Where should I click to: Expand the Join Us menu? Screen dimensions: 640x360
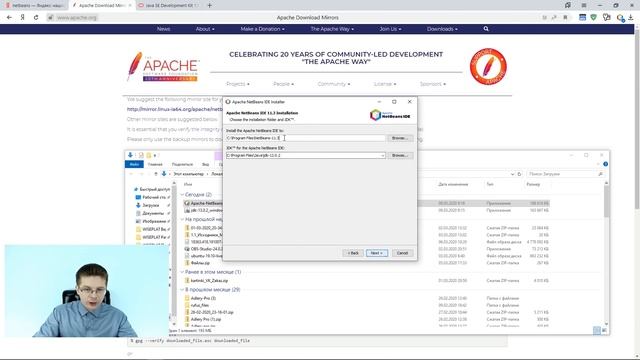tap(390, 29)
